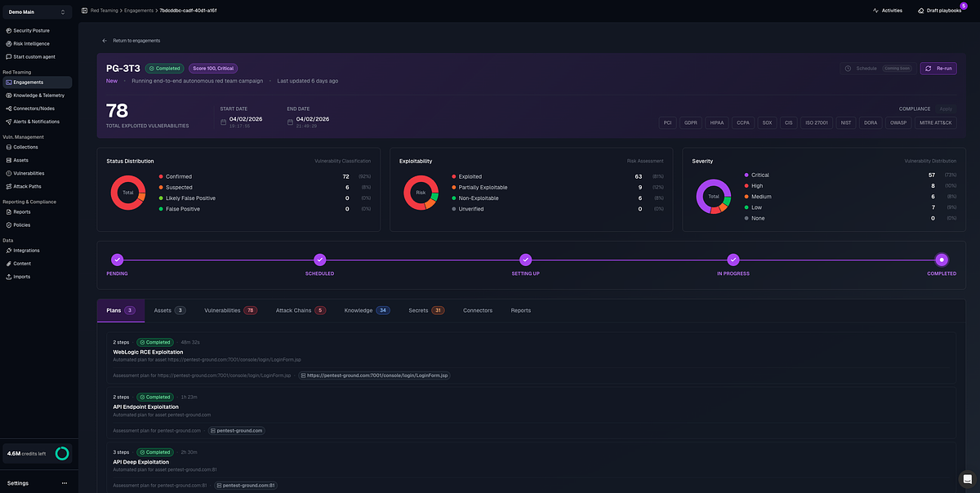Open the Attack Chains tab

pyautogui.click(x=301, y=310)
